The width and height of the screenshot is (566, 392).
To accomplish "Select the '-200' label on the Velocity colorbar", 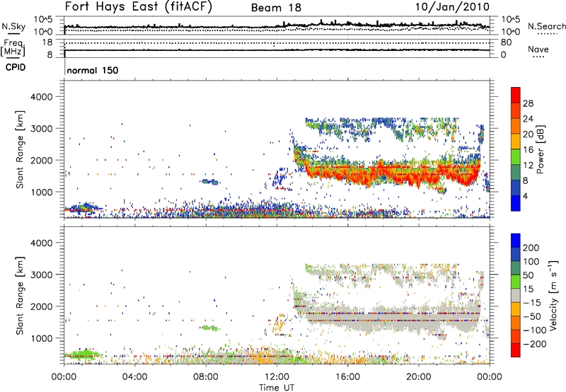I will point(535,344).
